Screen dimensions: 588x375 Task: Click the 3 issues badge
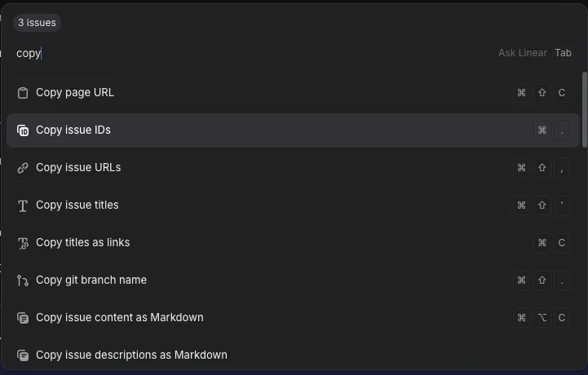tap(38, 23)
